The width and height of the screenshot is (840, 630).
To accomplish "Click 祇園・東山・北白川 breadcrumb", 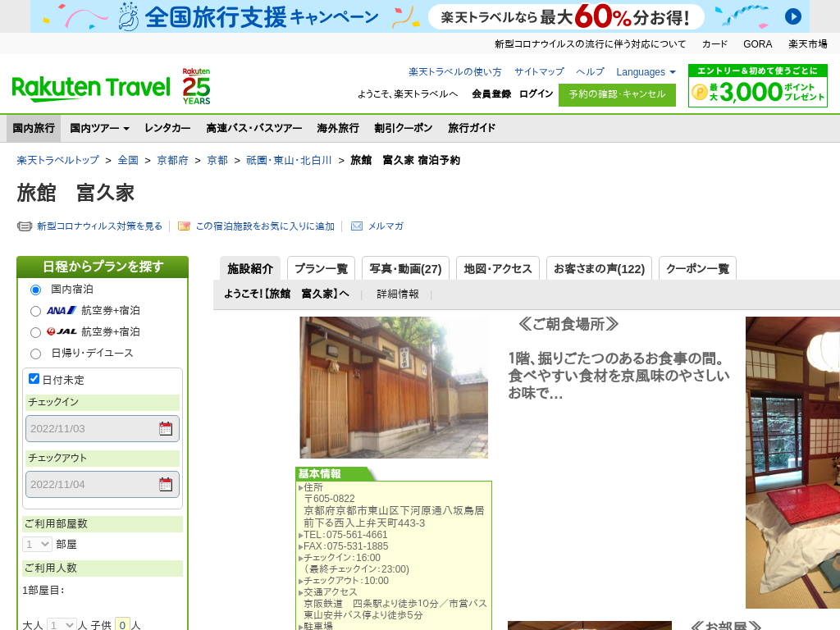I will 289,160.
